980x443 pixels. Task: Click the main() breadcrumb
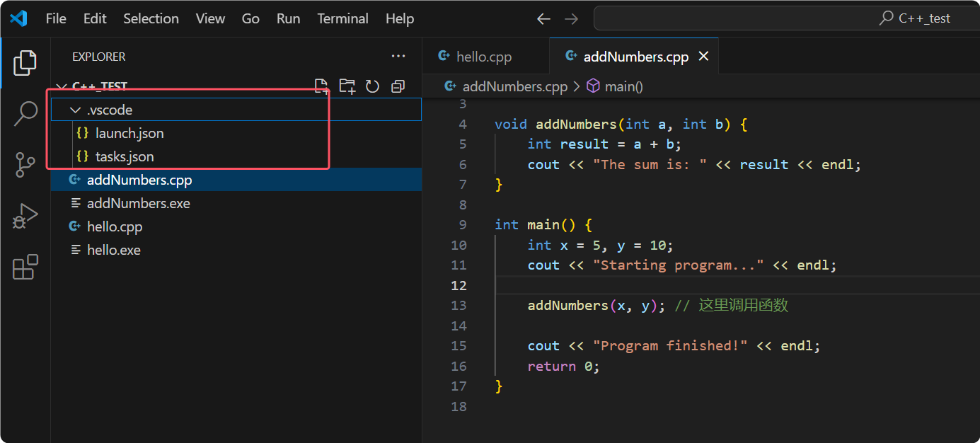pos(624,86)
